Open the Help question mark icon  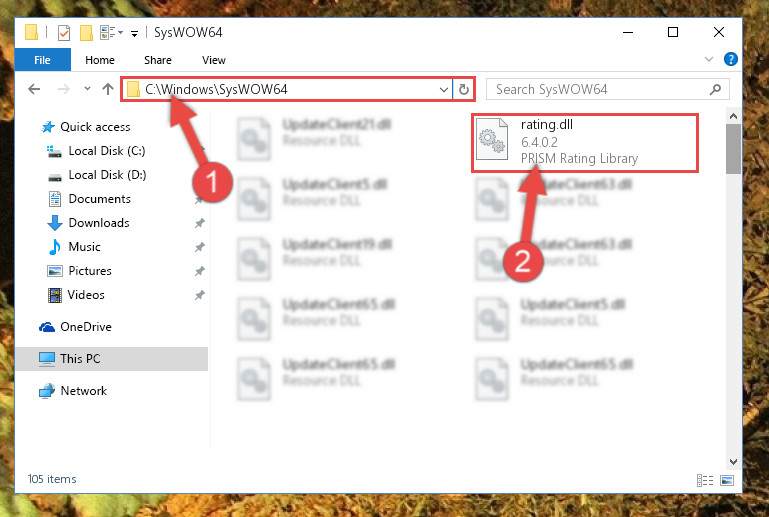(730, 59)
